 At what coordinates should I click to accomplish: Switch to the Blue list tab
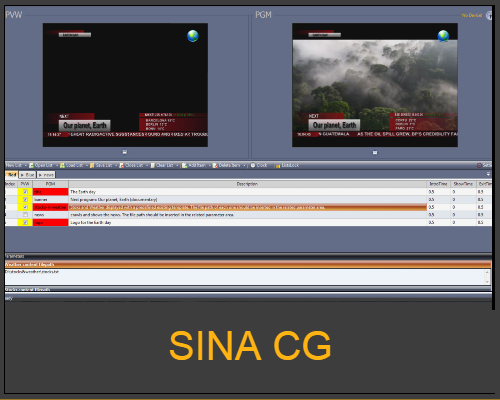tap(27, 175)
